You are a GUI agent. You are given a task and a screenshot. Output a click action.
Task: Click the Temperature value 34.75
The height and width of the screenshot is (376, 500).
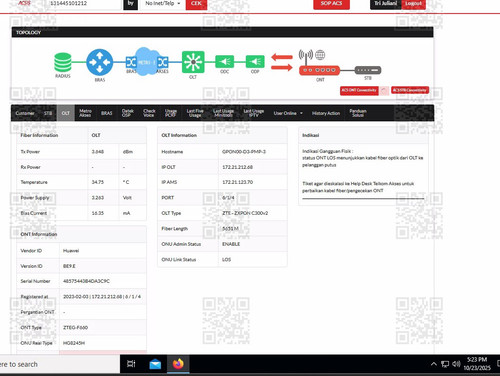pyautogui.click(x=98, y=182)
